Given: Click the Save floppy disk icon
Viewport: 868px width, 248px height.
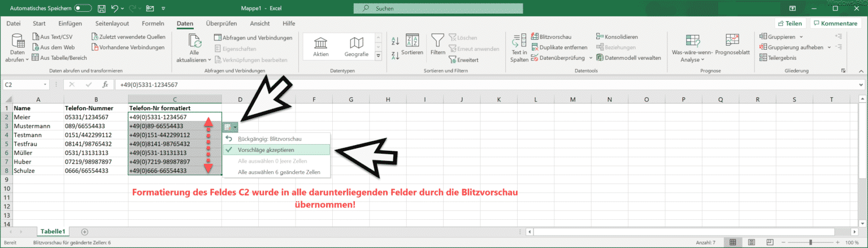Looking at the screenshot, I should click(102, 8).
